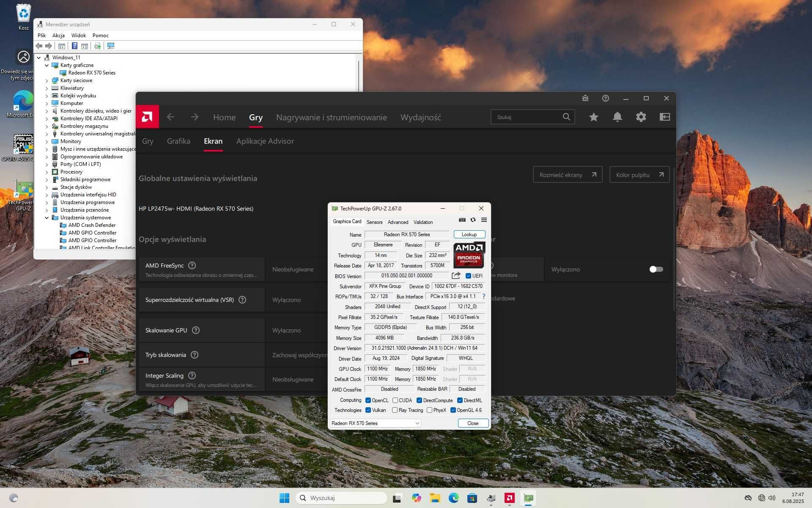This screenshot has height=508, width=812.
Task: Click the Tryb skalowania help icon
Action: pyautogui.click(x=195, y=355)
